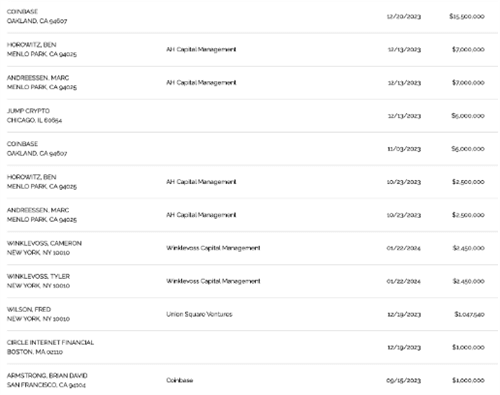Image resolution: width=500 pixels, height=395 pixels.
Task: Open COINBASE entry dated 11/03/2023
Action: (x=22, y=144)
